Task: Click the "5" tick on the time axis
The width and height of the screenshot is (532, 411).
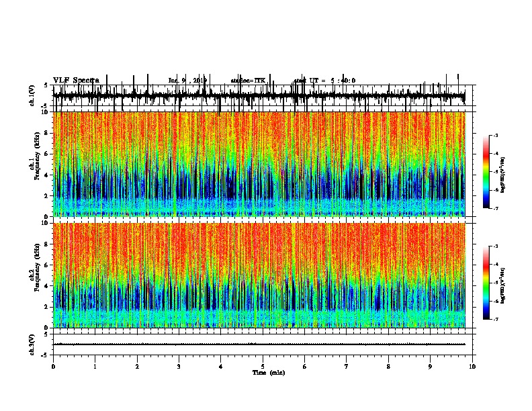Action: (263, 367)
